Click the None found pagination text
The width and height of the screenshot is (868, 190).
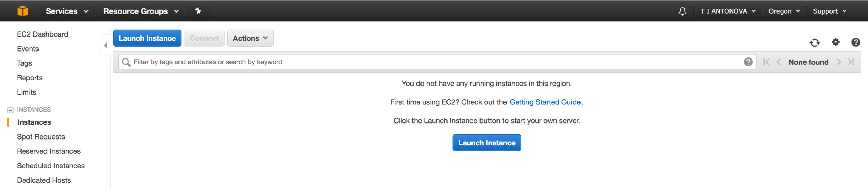coord(808,62)
